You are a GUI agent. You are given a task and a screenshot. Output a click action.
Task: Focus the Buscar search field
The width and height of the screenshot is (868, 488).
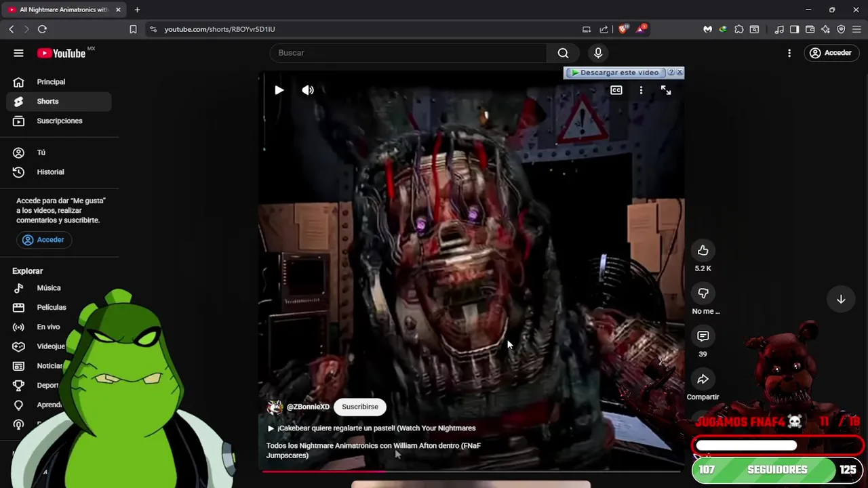[x=408, y=53]
